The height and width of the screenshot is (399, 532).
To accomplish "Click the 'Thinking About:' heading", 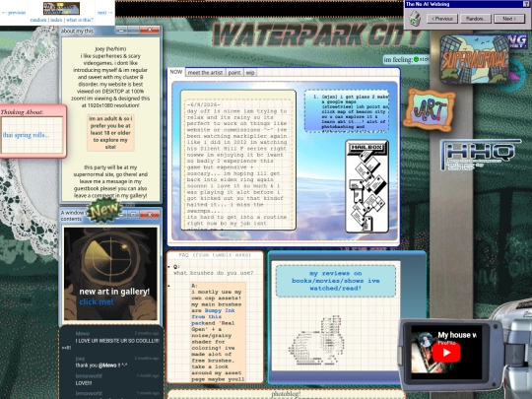I will (22, 112).
